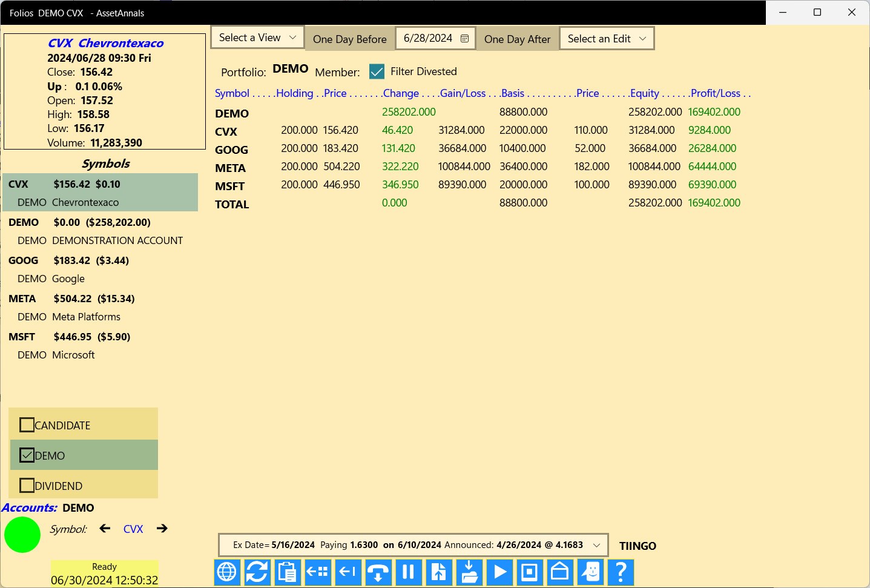Screen dimensions: 870x588
Task: Sort by the Profit/Loss column header
Action: pyautogui.click(x=716, y=93)
